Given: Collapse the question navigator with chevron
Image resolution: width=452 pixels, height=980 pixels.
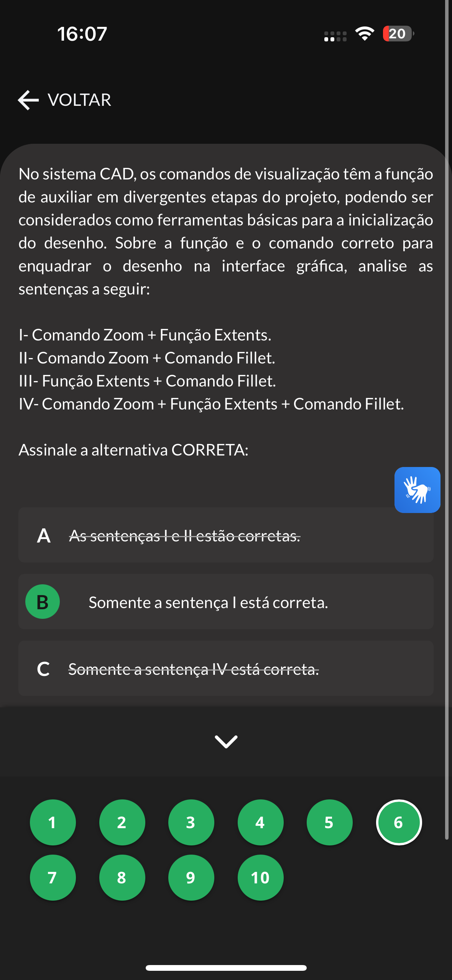Looking at the screenshot, I should coord(226,742).
